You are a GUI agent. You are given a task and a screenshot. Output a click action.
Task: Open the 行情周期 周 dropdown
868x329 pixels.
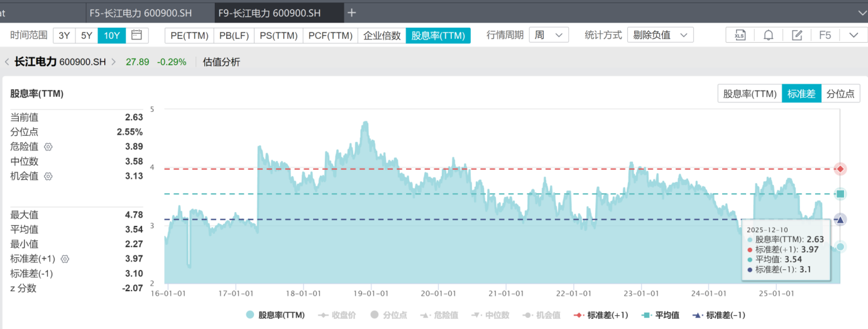549,35
